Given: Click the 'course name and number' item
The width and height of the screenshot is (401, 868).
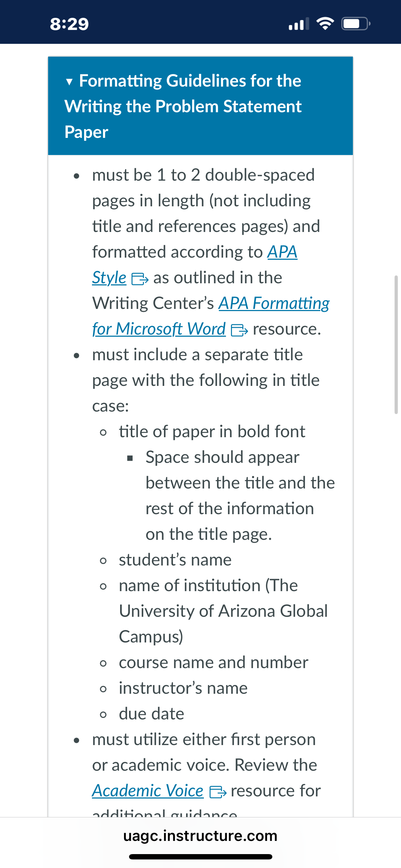Looking at the screenshot, I should coord(214,662).
